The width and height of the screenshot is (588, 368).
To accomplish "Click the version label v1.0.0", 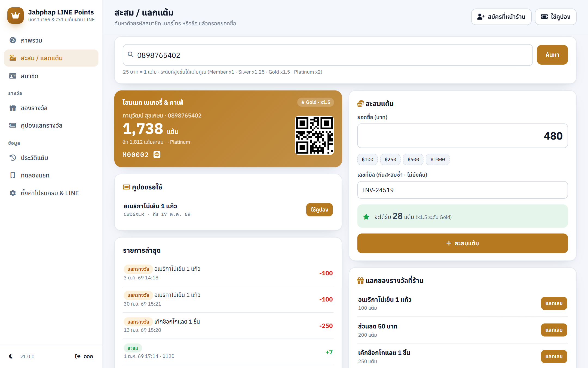I will [27, 356].
